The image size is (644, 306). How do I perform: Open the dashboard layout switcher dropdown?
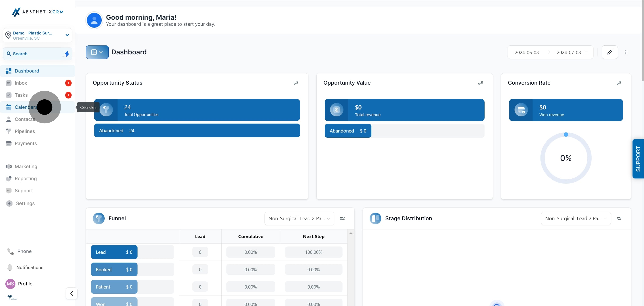(97, 52)
